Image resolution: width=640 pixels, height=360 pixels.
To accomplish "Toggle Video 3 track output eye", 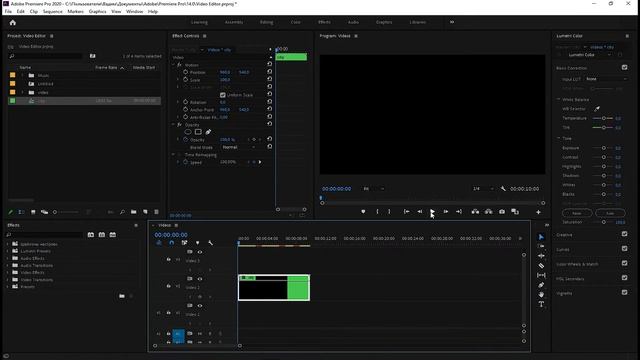I will (200, 252).
